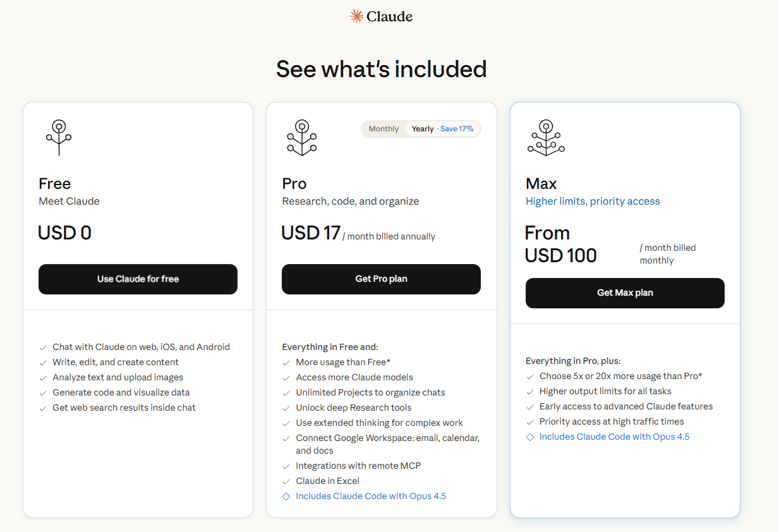Click checkmark beside Claude in Excel
Screen dimensions: 779x532
[x=286, y=481]
